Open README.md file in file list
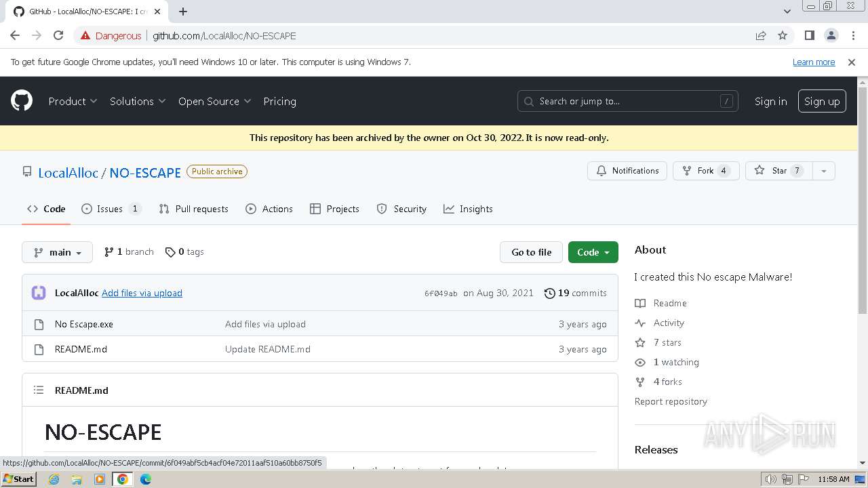Image resolution: width=868 pixels, height=488 pixels. (81, 349)
